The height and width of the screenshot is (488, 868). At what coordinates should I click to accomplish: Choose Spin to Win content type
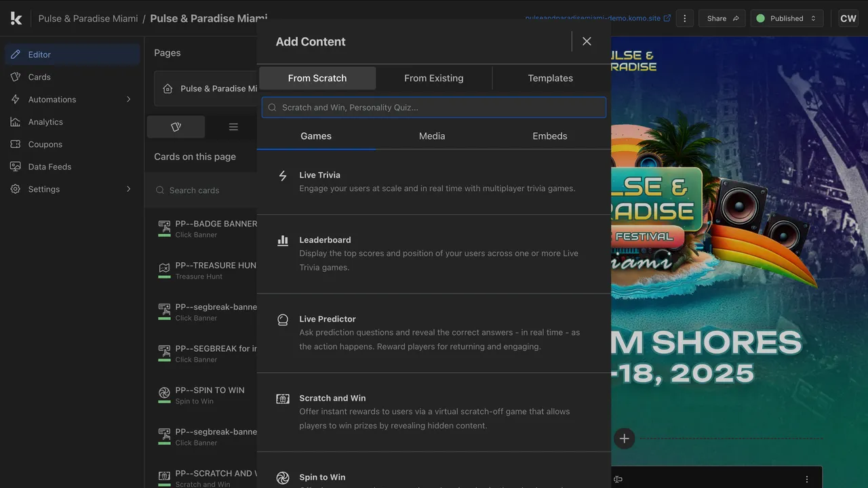[x=434, y=470]
